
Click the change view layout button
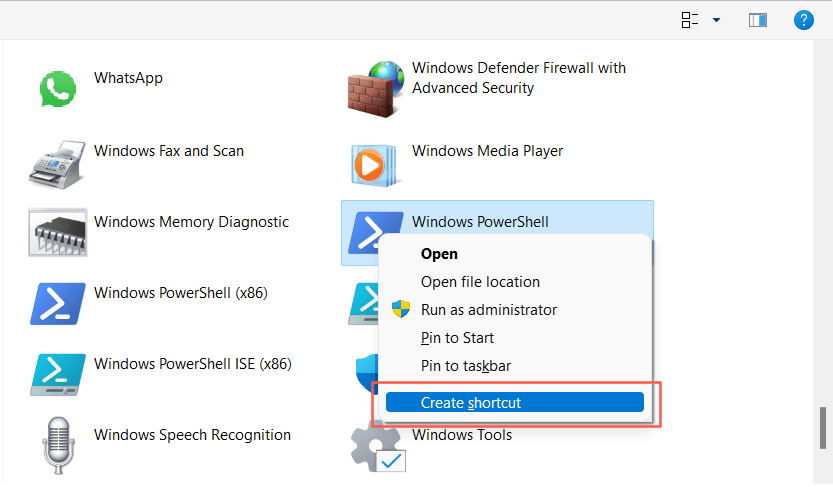[x=690, y=20]
